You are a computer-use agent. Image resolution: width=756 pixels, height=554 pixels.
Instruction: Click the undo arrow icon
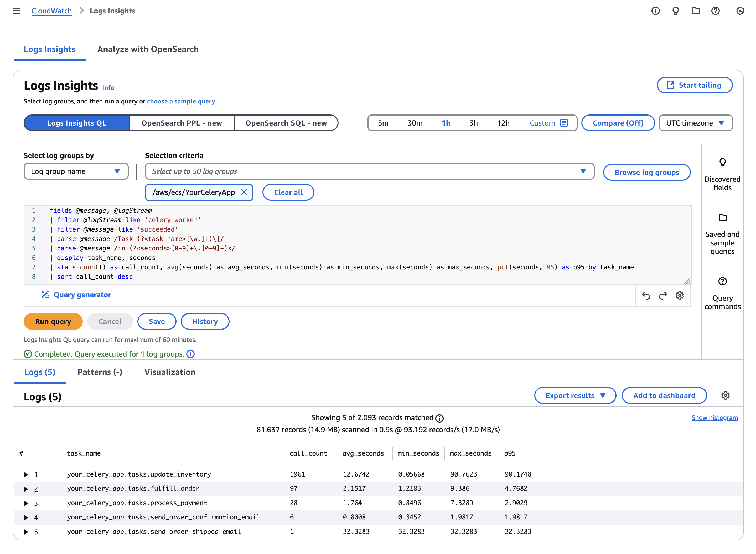tap(646, 295)
